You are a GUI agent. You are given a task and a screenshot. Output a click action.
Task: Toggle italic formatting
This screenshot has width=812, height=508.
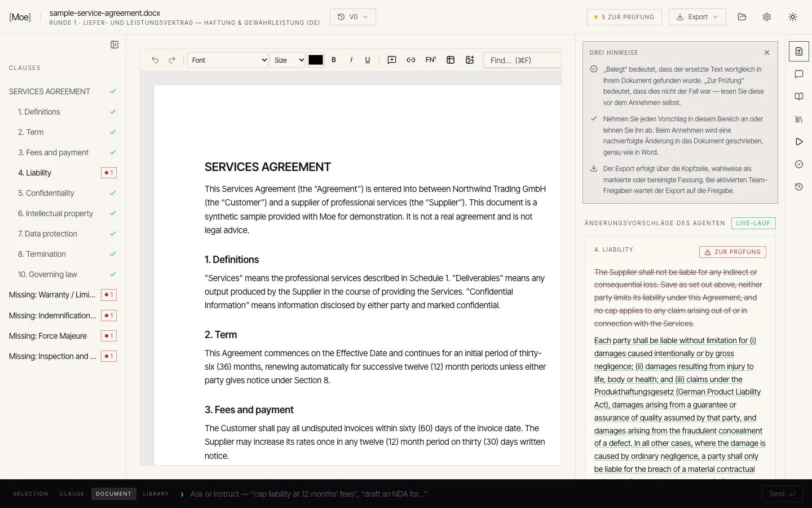pyautogui.click(x=351, y=60)
